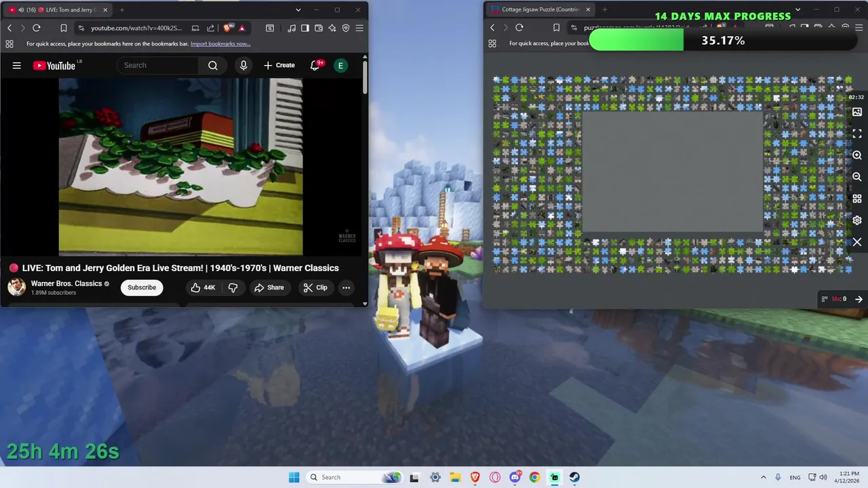Image resolution: width=868 pixels, height=488 pixels.
Task: Click the Share button under video
Action: coord(269,287)
